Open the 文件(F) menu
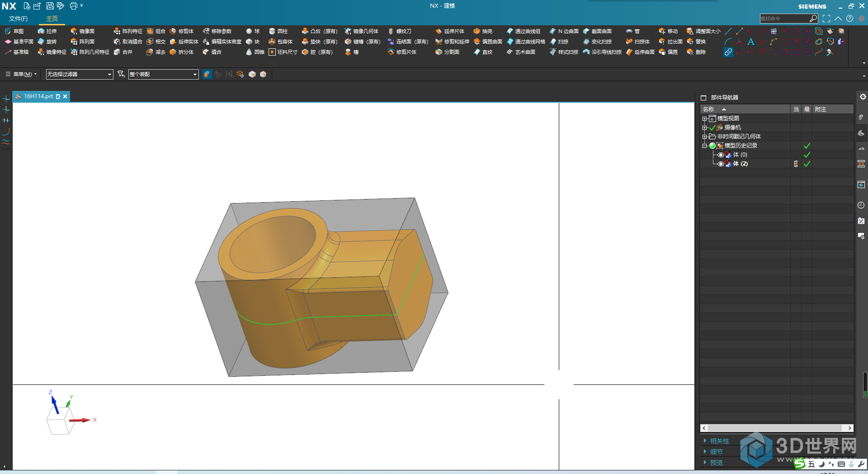 18,19
